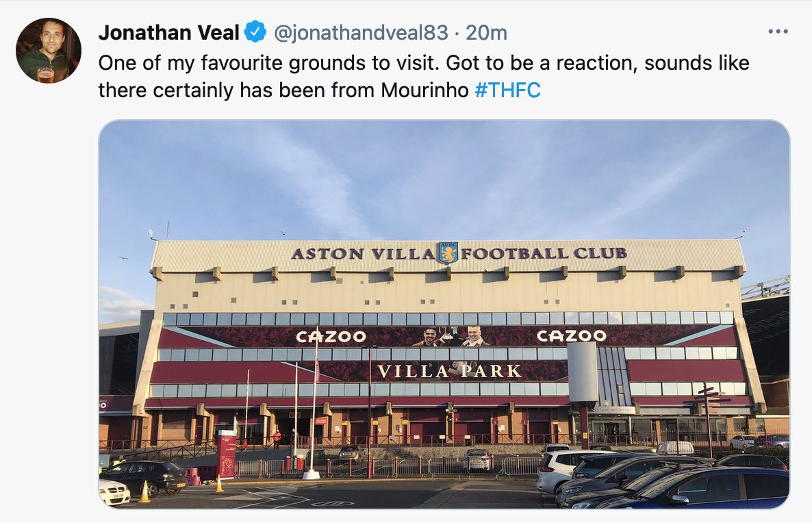
Task: Click the Aston Villa lettering on the stand
Action: pos(363,254)
